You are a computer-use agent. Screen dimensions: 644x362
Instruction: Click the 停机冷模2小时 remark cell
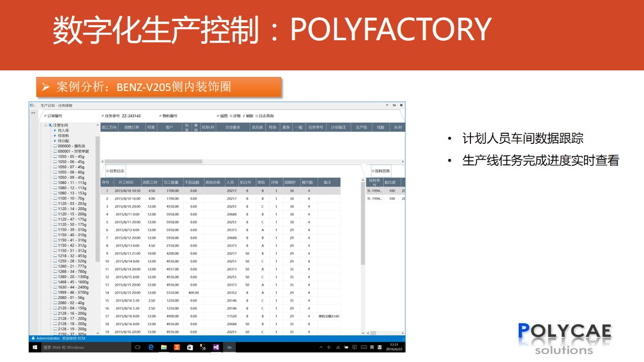coord(329,316)
